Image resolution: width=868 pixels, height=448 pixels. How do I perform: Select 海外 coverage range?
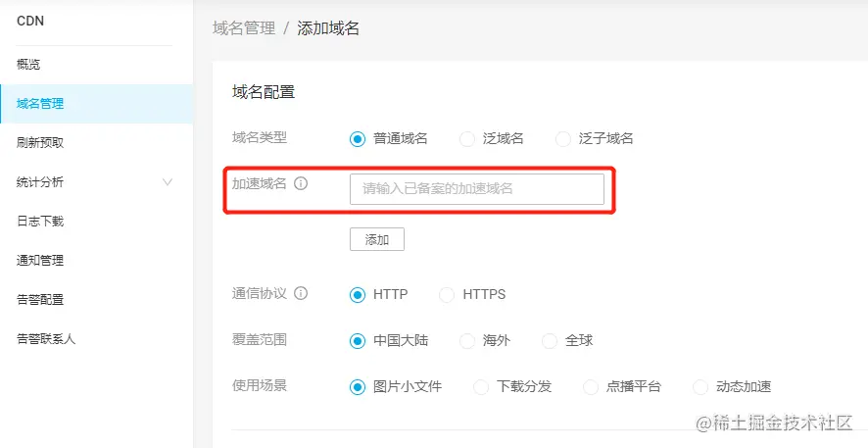click(466, 340)
